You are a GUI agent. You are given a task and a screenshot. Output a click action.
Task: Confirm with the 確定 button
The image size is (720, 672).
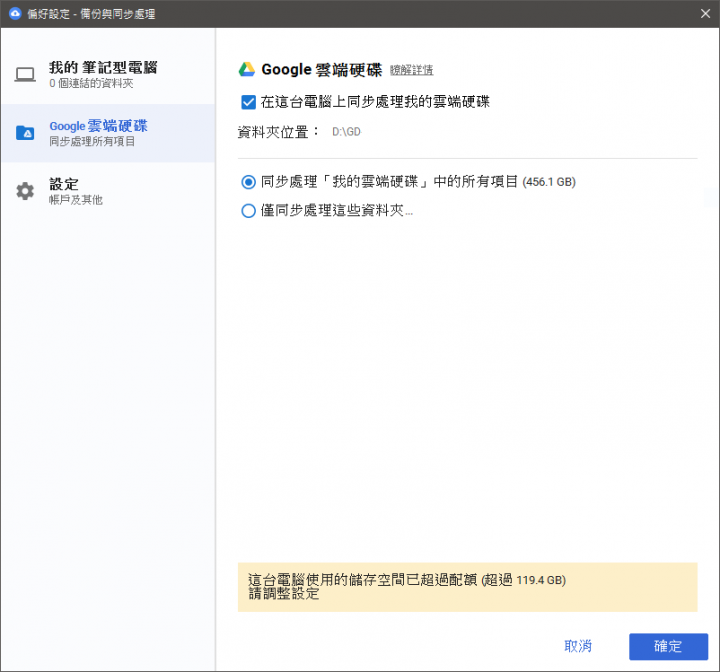pos(668,646)
